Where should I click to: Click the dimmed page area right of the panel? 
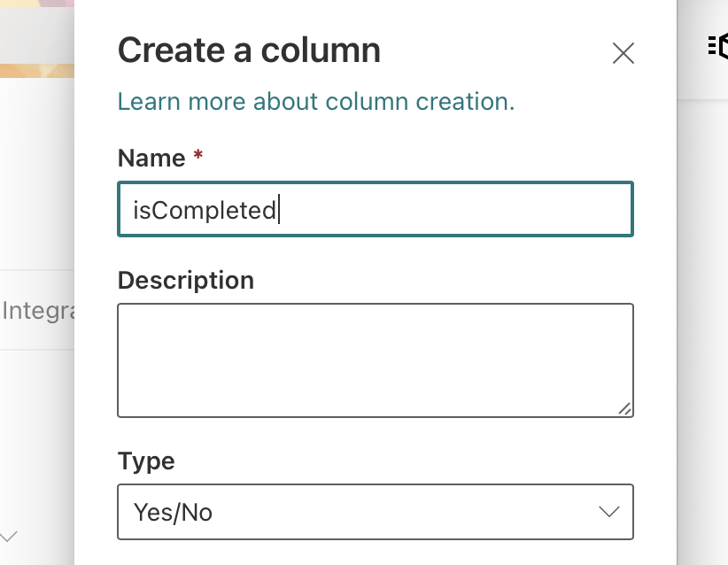tap(702, 310)
